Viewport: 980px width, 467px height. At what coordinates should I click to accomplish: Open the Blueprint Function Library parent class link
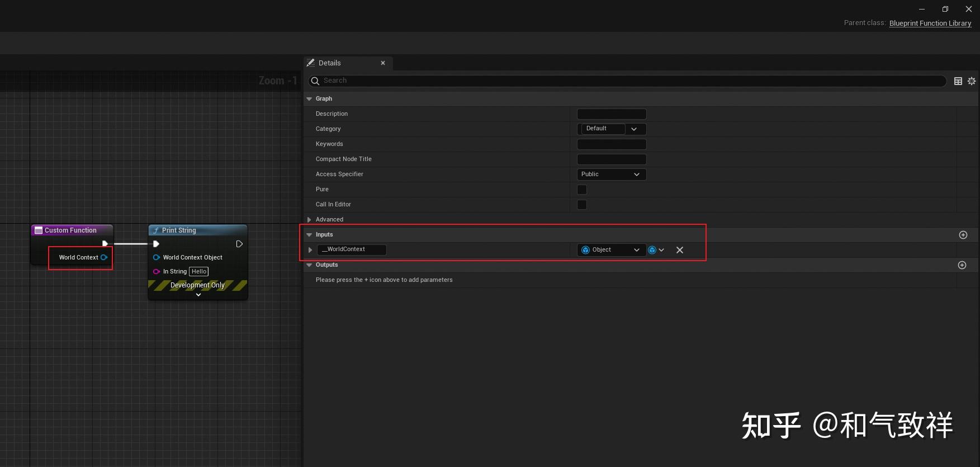(930, 23)
